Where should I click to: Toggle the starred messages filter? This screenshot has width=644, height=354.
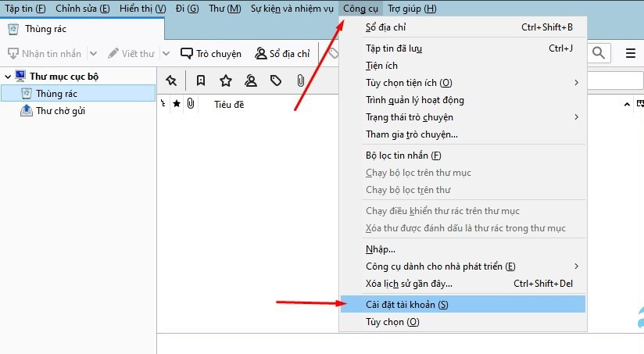pos(226,80)
